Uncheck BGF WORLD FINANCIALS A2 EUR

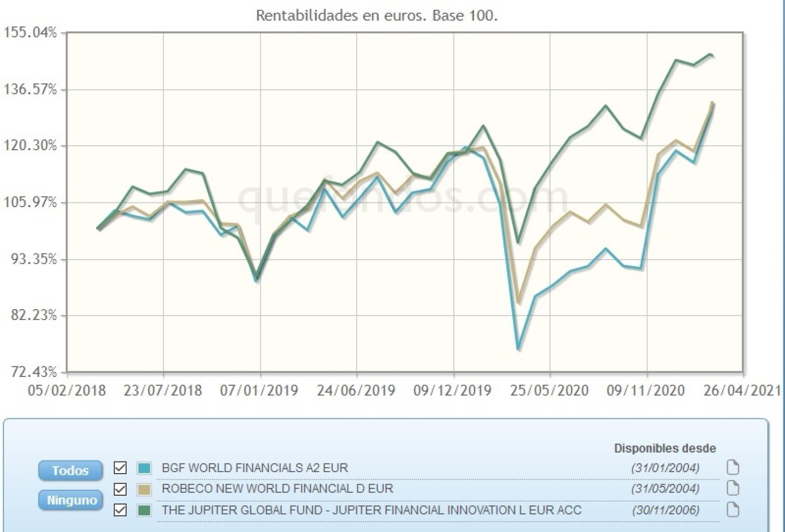point(120,468)
